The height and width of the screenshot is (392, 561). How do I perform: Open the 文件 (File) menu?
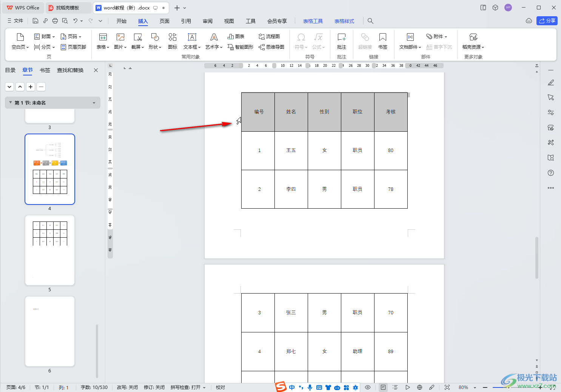tap(15, 21)
